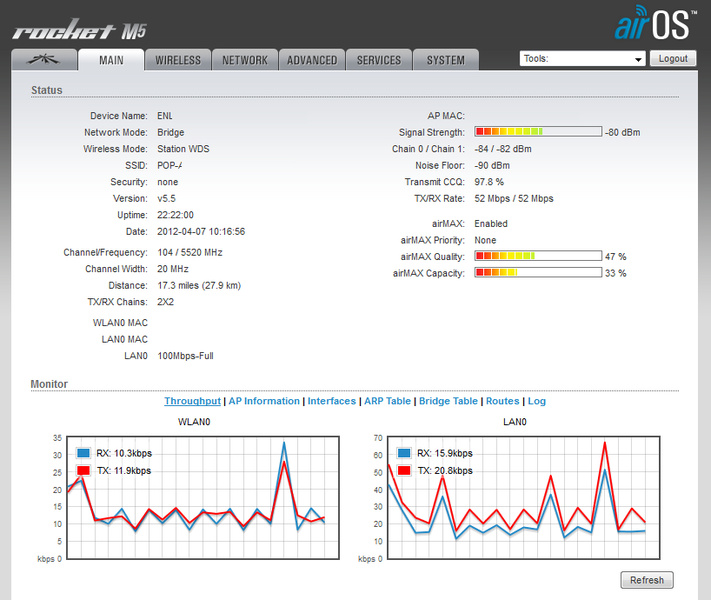Click the LAN0 throughput graph
This screenshot has height=600, width=711.
[524, 498]
